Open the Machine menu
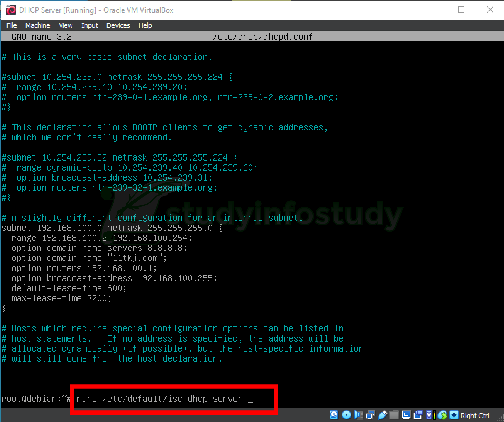The width and height of the screenshot is (504, 422). (x=38, y=25)
